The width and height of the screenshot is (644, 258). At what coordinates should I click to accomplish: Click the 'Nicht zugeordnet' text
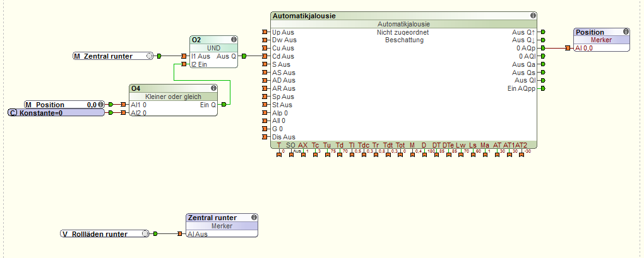pyautogui.click(x=403, y=32)
